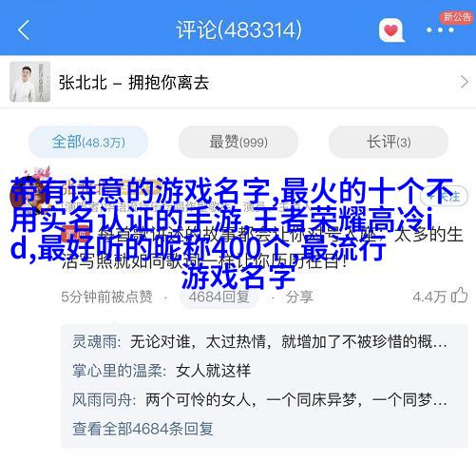The image size is (476, 461).
Task: Tap the back arrow icon
Action: click(x=24, y=30)
